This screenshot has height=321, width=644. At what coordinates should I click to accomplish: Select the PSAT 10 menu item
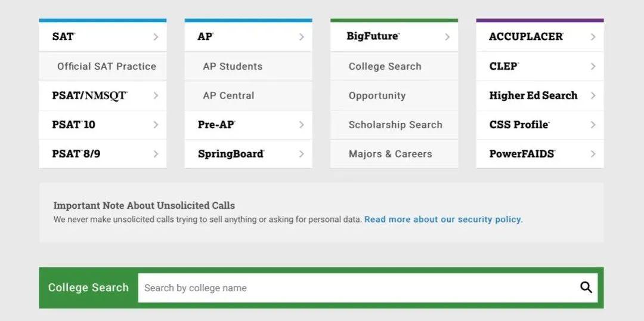pos(74,125)
